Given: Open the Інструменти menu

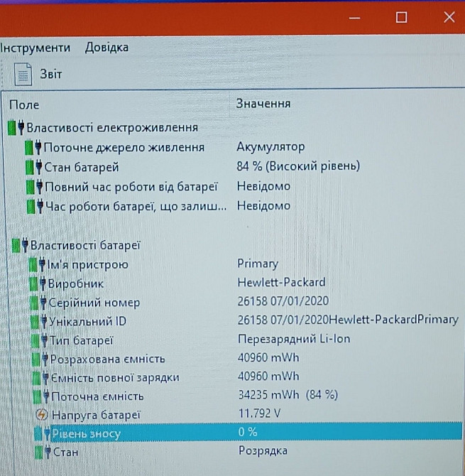Looking at the screenshot, I should tap(35, 48).
